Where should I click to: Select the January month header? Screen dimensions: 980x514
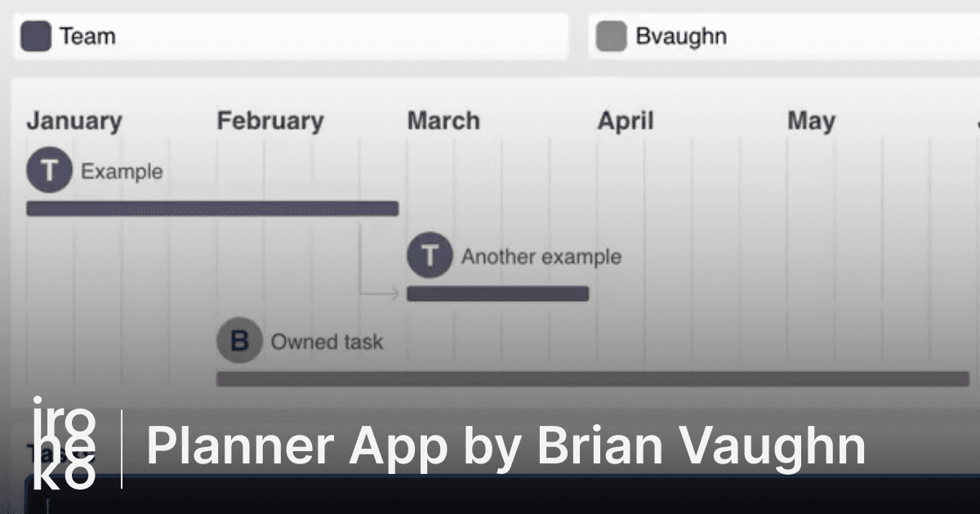point(74,122)
